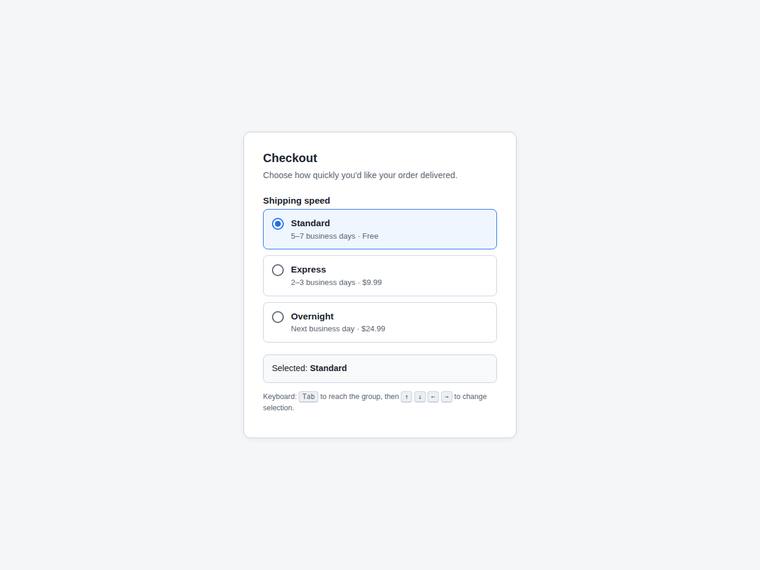Click the left arrow key icon
Image resolution: width=760 pixels, height=570 pixels.
point(433,396)
